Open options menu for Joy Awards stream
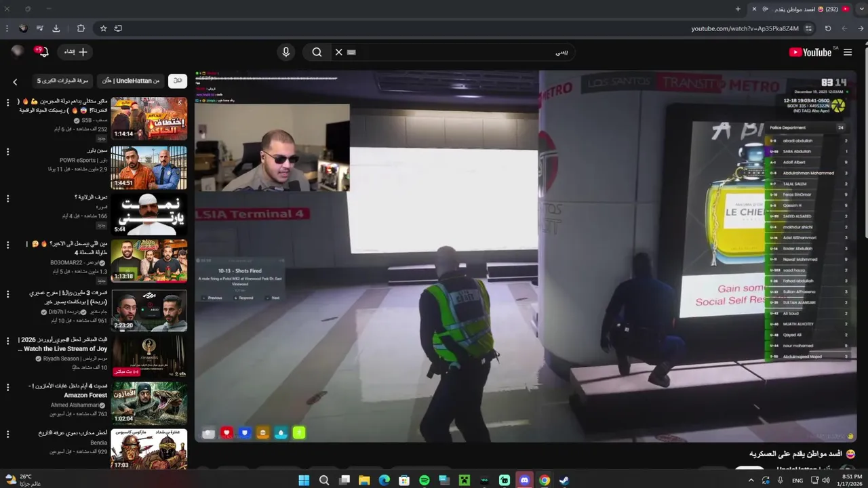868x488 pixels. click(8, 340)
